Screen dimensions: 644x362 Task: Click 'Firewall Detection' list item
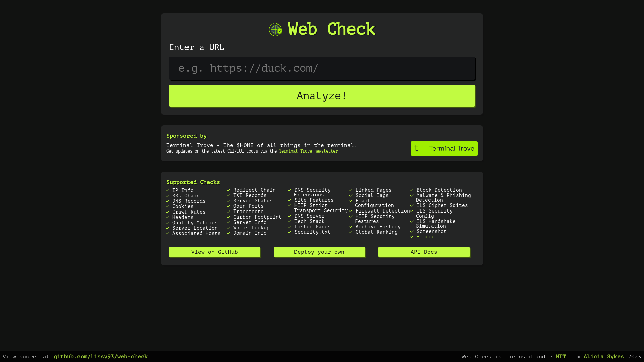click(x=383, y=211)
